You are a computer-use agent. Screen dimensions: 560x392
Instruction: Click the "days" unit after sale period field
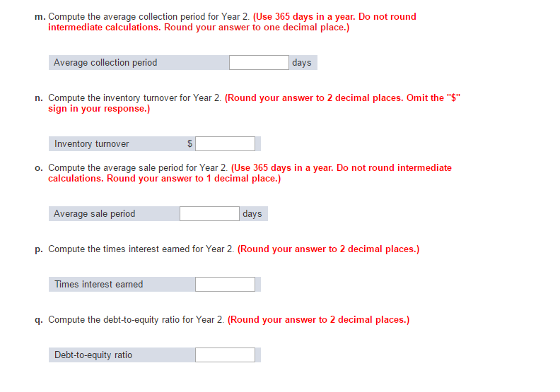click(x=252, y=214)
